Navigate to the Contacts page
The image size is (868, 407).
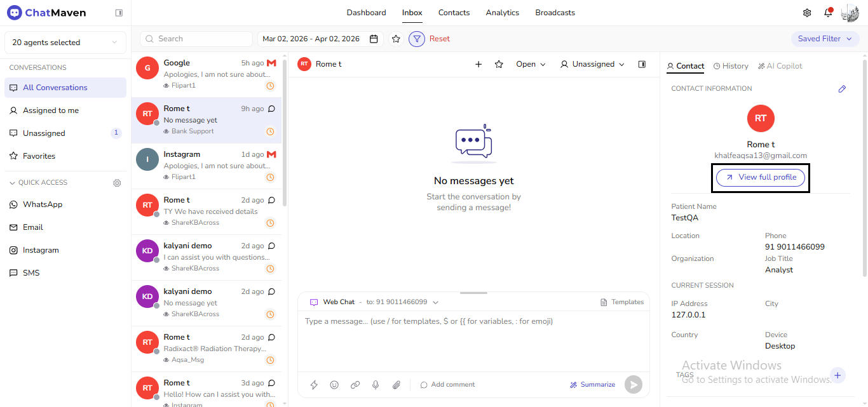454,12
